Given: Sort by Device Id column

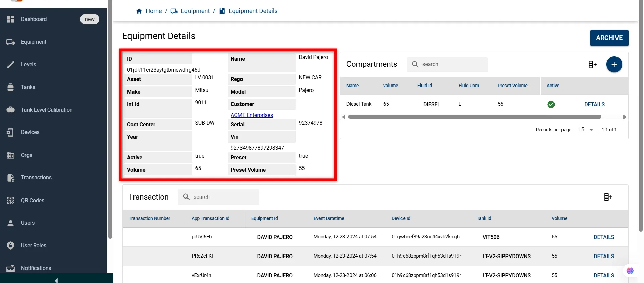Looking at the screenshot, I should (401, 218).
